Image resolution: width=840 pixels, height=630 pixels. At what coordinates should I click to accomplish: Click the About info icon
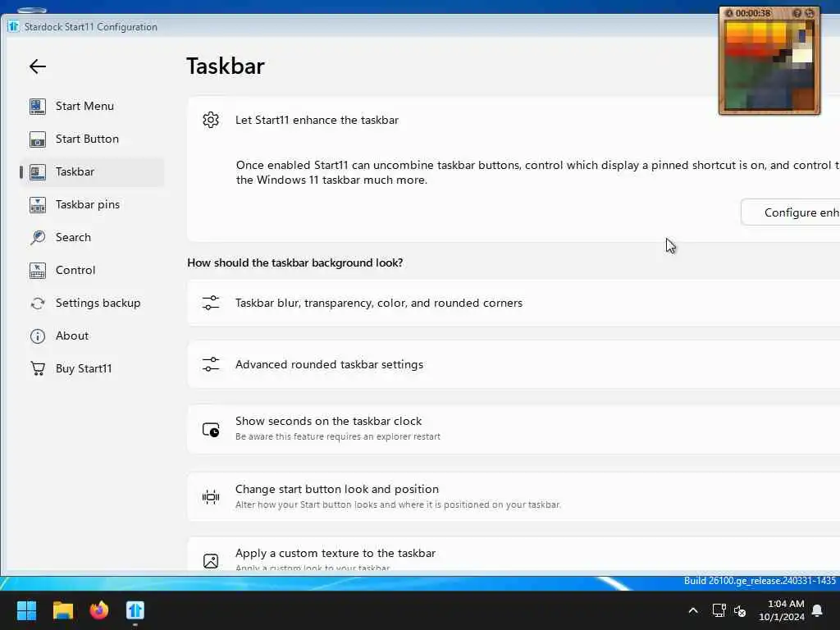coord(38,336)
